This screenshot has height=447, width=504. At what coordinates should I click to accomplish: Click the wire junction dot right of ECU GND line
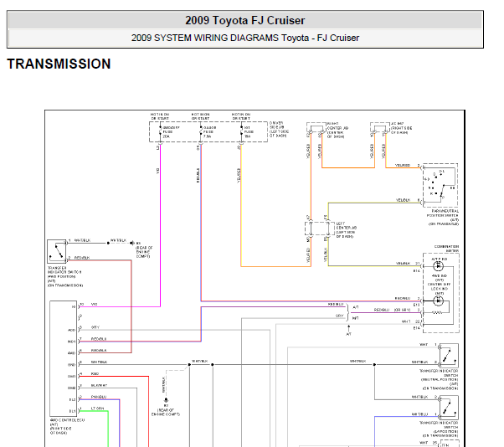(189, 365)
